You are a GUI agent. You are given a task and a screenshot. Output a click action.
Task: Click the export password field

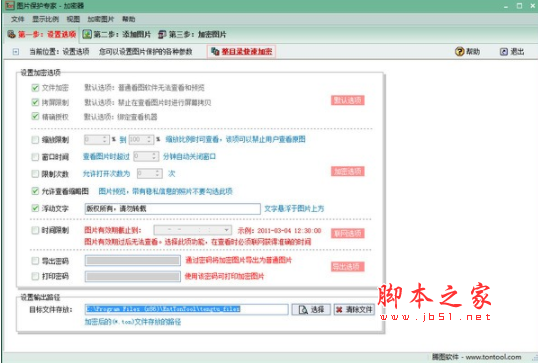pos(133,261)
